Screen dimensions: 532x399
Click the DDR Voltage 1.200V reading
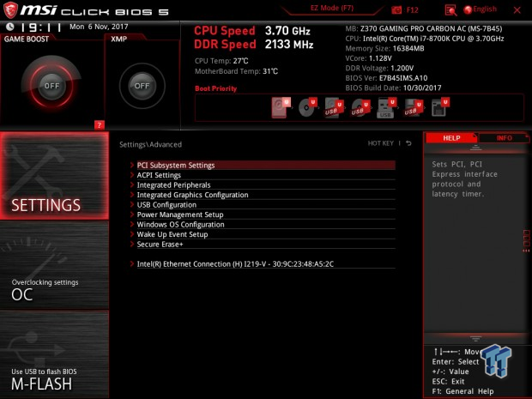click(379, 68)
